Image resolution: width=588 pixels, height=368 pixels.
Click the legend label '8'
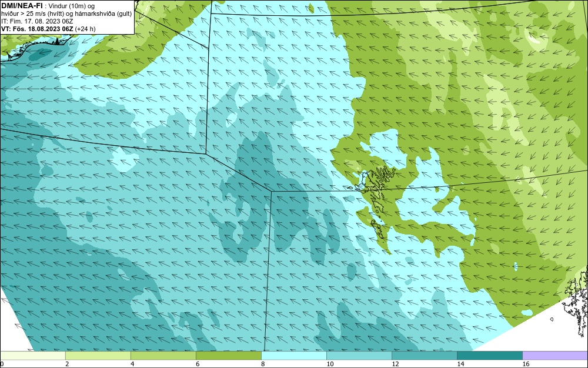click(262, 364)
